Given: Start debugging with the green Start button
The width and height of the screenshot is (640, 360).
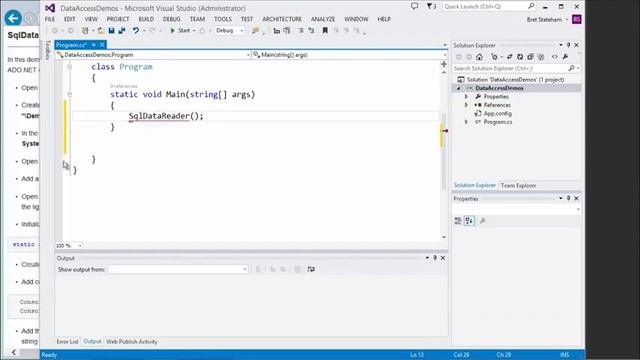Looking at the screenshot, I should [180, 31].
